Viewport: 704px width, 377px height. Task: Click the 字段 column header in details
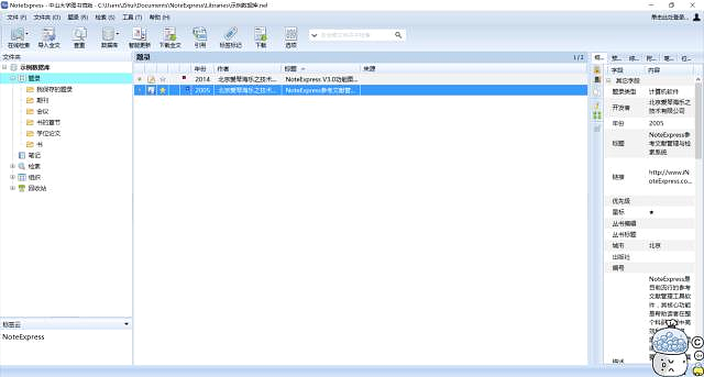point(625,70)
